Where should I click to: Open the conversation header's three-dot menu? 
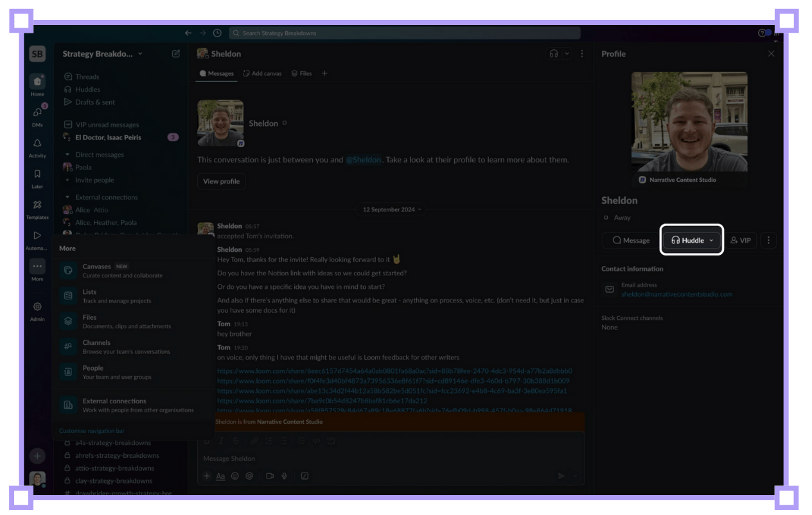pos(582,54)
